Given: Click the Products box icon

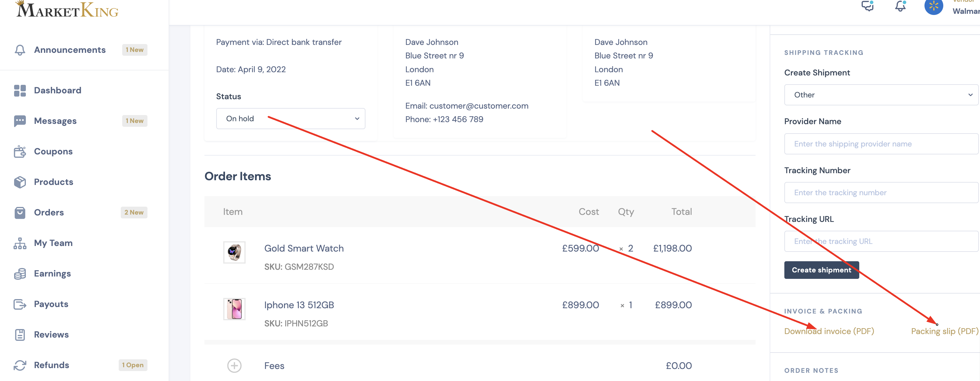Looking at the screenshot, I should click(20, 182).
